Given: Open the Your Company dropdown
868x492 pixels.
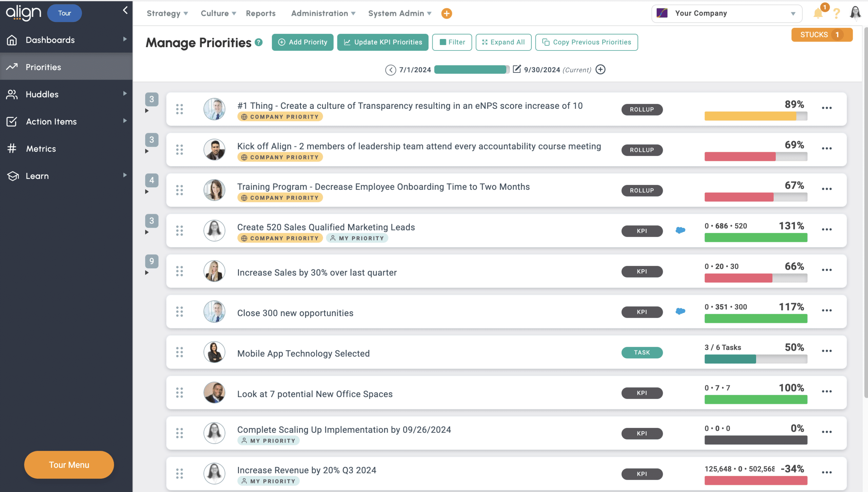Looking at the screenshot, I should (726, 13).
